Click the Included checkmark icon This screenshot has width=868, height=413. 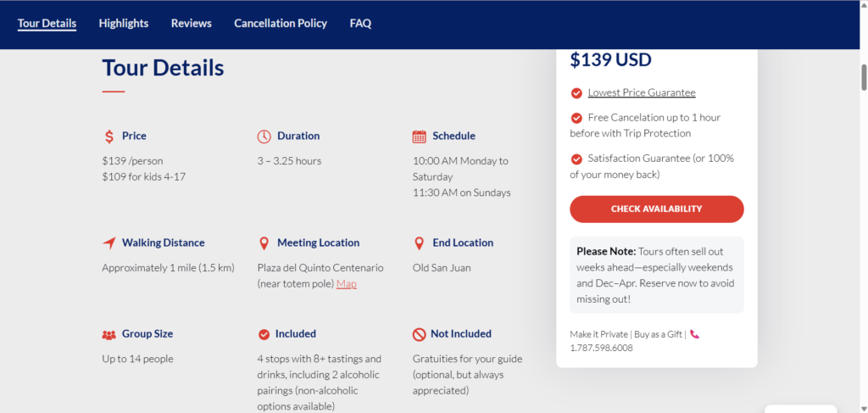(264, 334)
